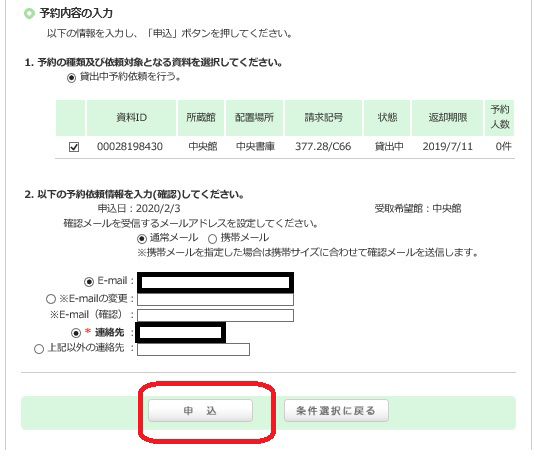
Task: Click the 連絡先 contact field
Action: point(180,333)
